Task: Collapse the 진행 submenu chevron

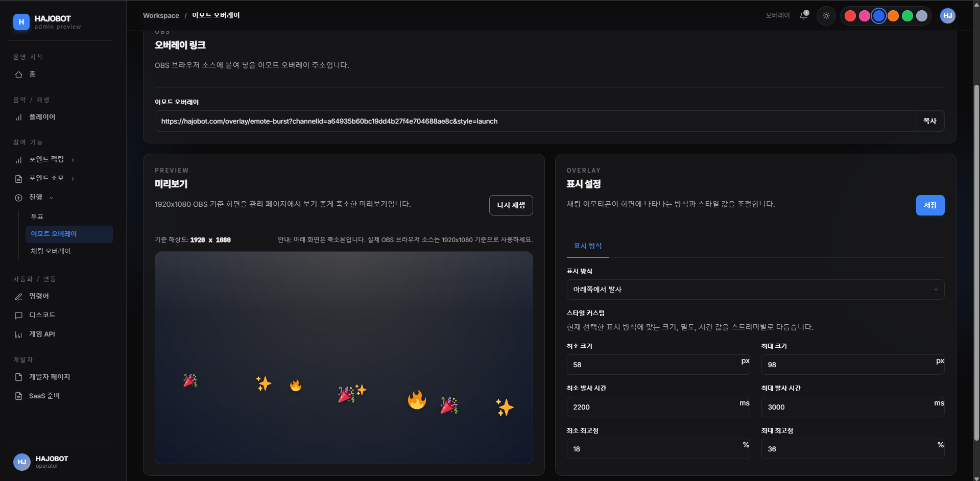Action: click(51, 198)
